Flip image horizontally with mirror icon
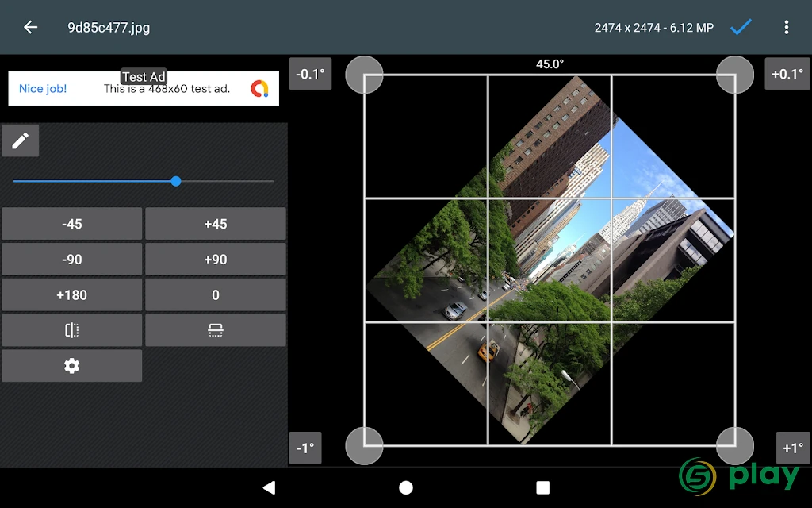 coord(72,330)
